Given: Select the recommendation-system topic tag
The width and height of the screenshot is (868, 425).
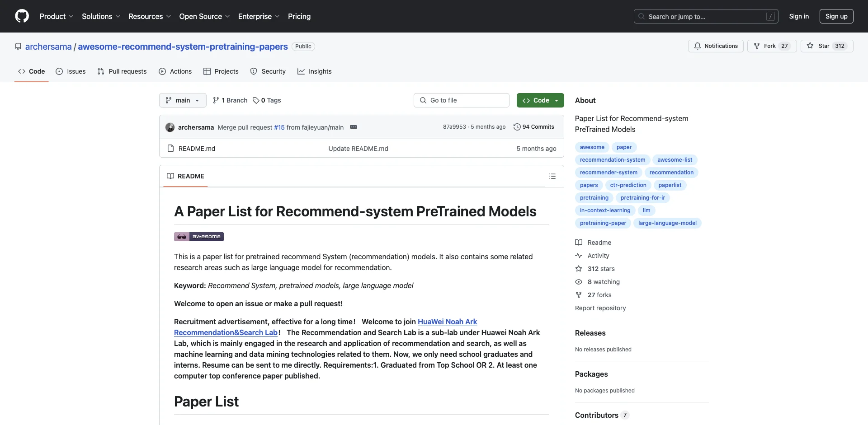Looking at the screenshot, I should tap(613, 160).
